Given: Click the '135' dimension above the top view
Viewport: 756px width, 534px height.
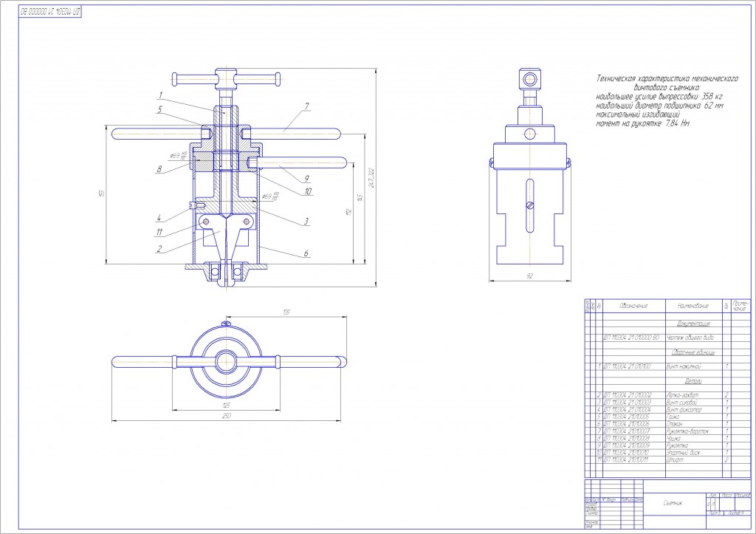Looking at the screenshot, I should click(286, 312).
